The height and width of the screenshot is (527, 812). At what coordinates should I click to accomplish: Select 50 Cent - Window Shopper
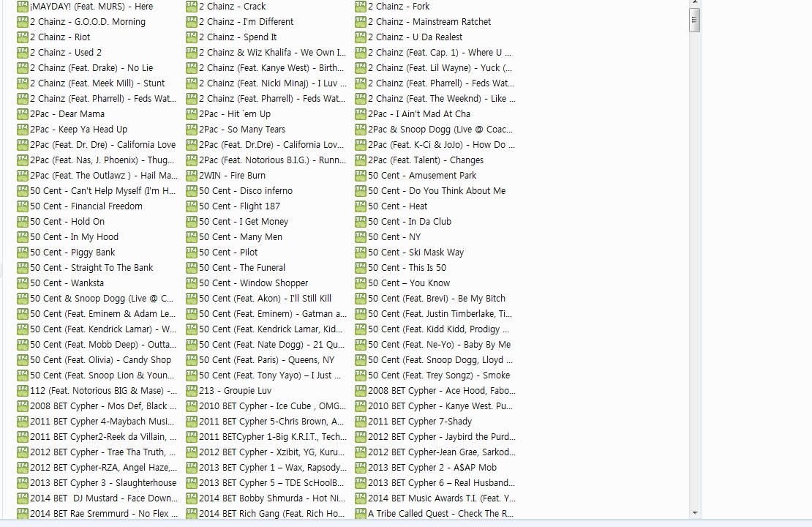253,283
